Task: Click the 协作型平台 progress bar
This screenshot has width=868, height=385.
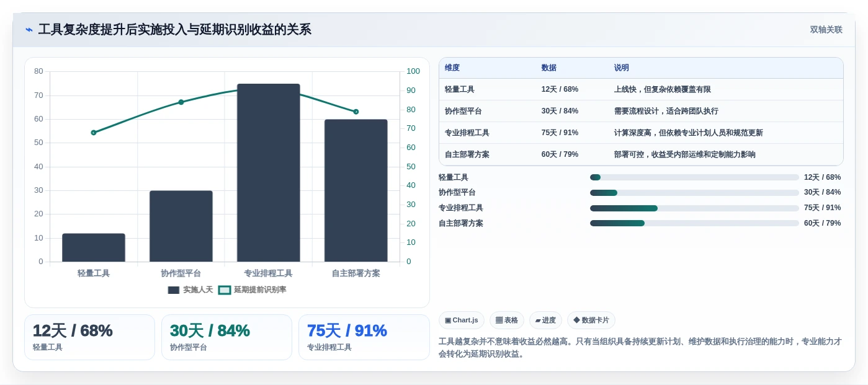Action: pos(694,193)
